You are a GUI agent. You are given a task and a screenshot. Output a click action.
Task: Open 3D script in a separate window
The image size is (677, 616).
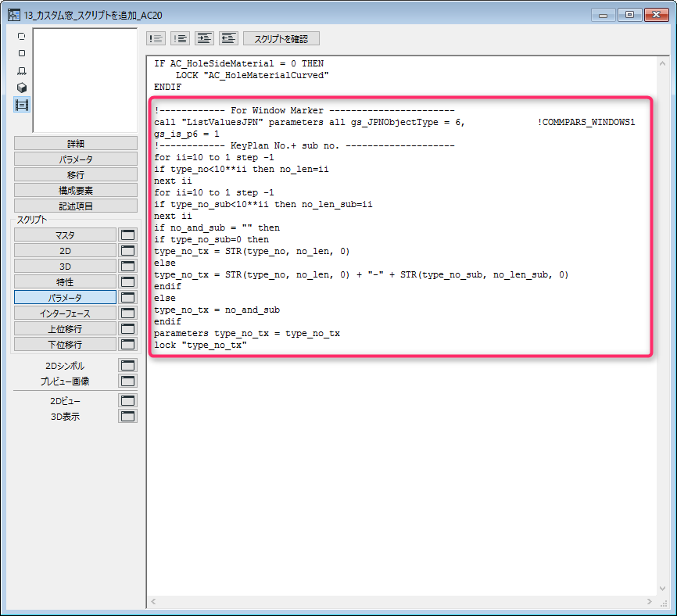[127, 266]
